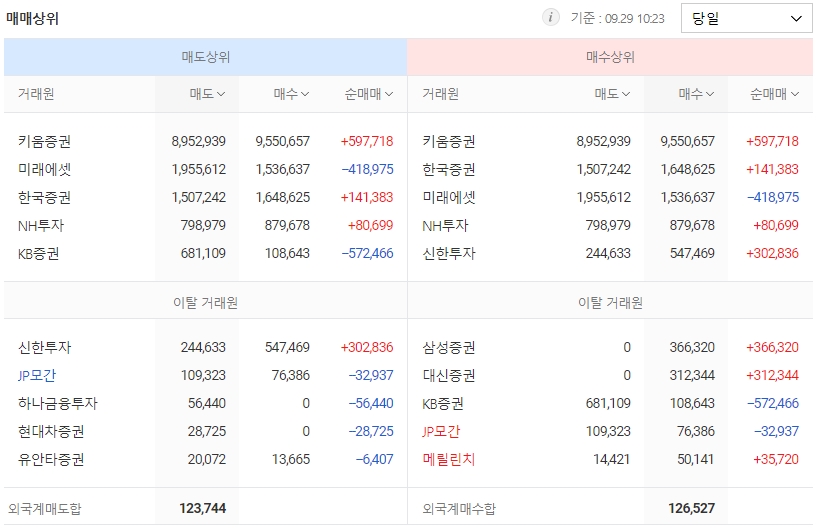The height and width of the screenshot is (528, 819).
Task: Select the 매수상위 header tab
Action: click(610, 57)
